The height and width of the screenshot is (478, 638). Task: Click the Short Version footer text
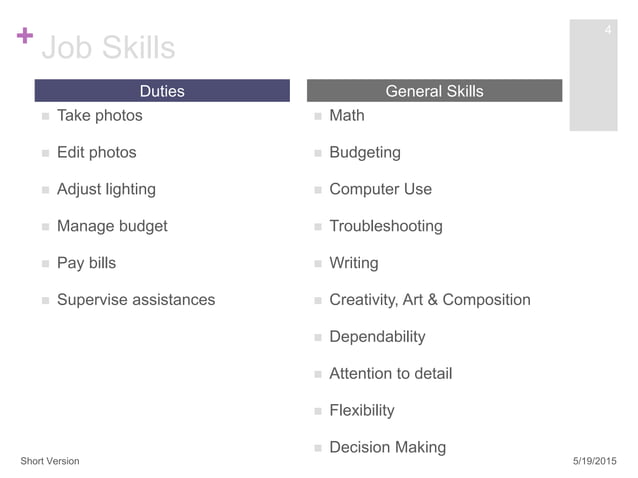tap(50, 461)
